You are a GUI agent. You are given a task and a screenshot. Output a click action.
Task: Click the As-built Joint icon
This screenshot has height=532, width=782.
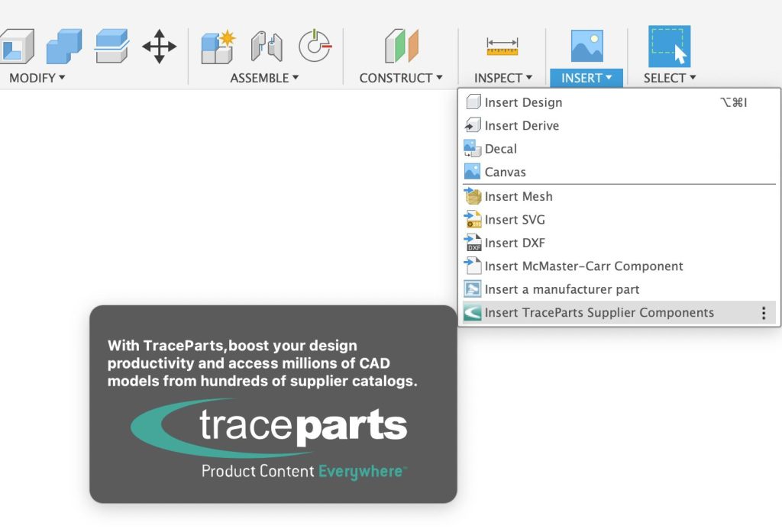[315, 46]
